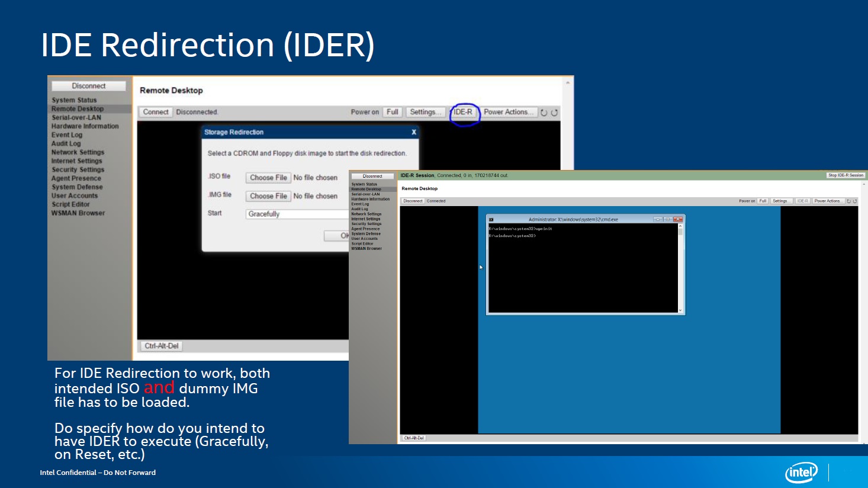Open WSMAN Browser in IDE-R Session window sidebar
The image size is (868, 488).
pos(367,249)
